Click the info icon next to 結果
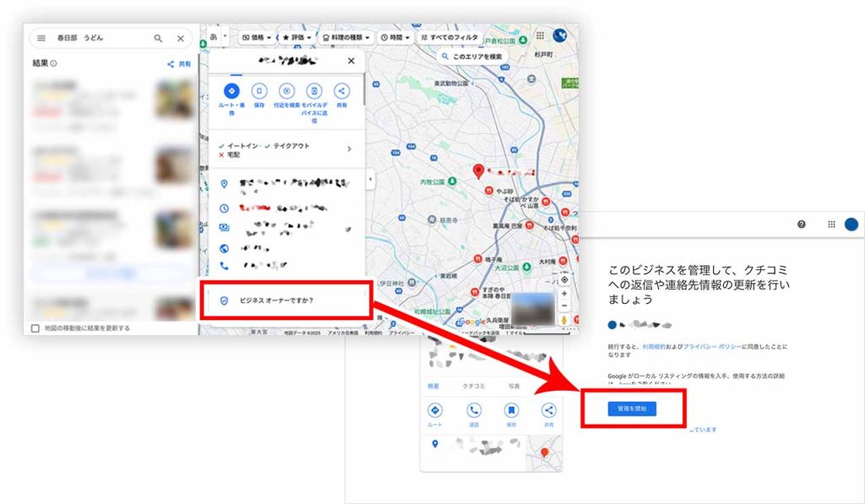Screen dimensions: 865x504 click(53, 63)
